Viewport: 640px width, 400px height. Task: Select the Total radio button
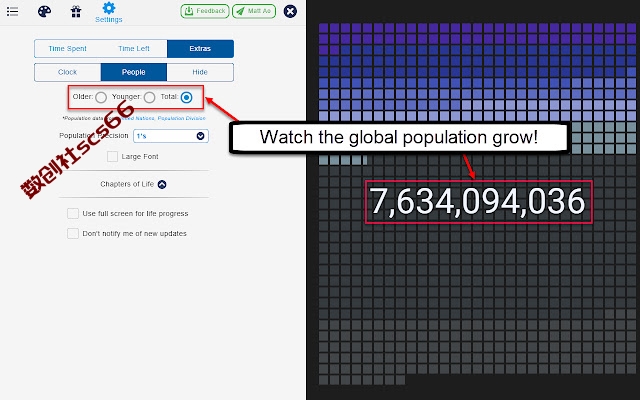pos(187,97)
